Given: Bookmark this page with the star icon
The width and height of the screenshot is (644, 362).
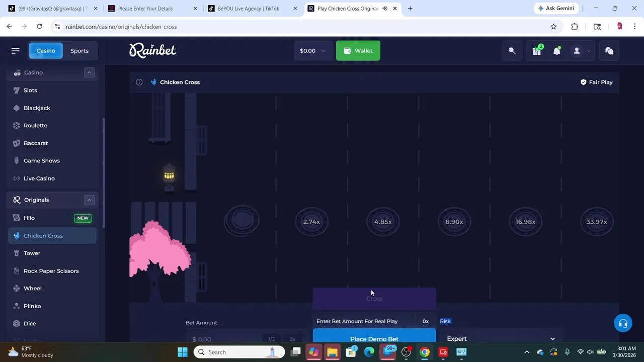Looking at the screenshot, I should click(553, 27).
